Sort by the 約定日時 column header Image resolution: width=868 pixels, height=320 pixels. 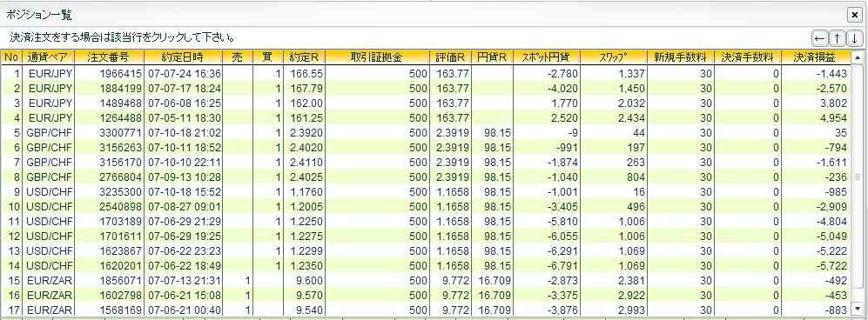[x=183, y=57]
